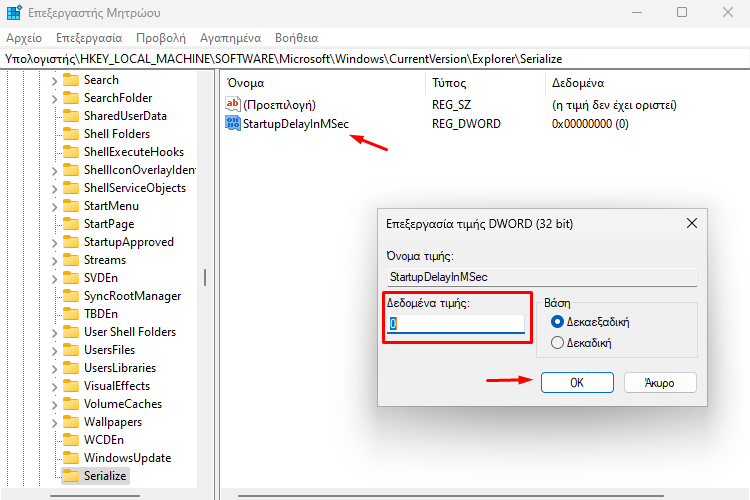
Task: Select the User Shell Folders key label
Action: [130, 332]
